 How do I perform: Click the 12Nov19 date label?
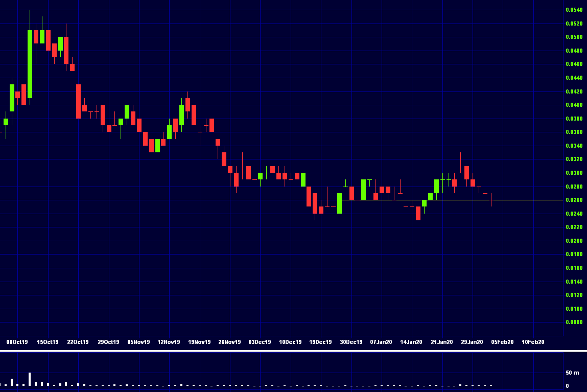[169, 342]
